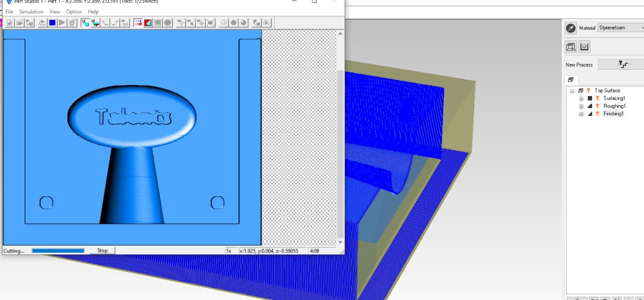Image resolution: width=644 pixels, height=300 pixels.
Task: Open the Option menu
Action: (x=74, y=12)
